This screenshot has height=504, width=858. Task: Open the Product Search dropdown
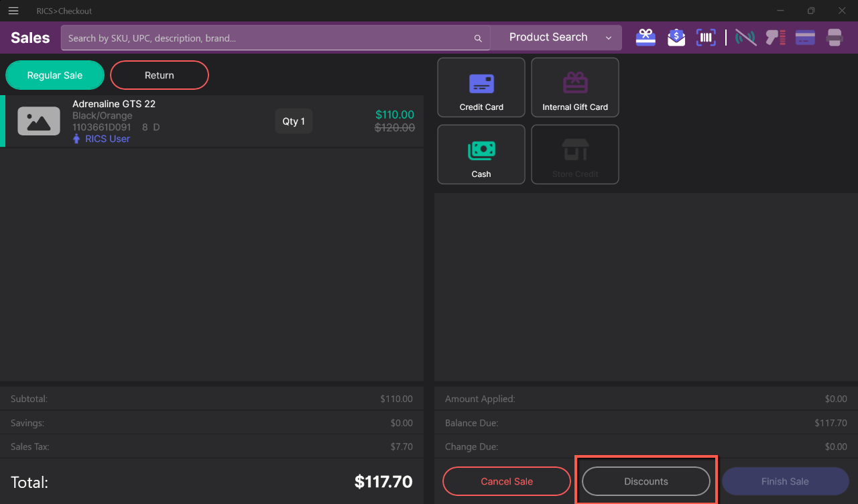[x=556, y=38]
